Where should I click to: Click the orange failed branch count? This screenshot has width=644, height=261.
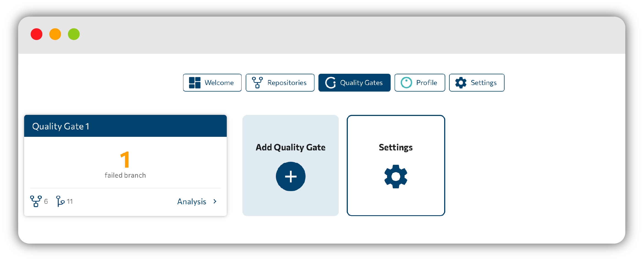(x=125, y=159)
